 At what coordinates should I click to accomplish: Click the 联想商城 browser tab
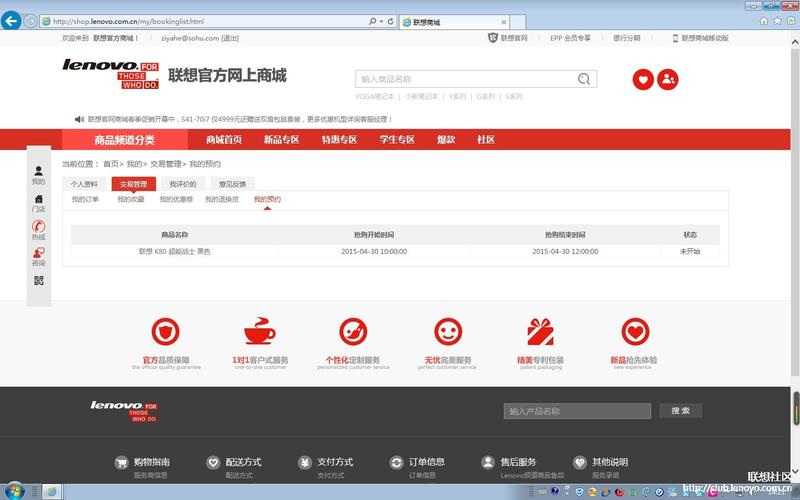tap(454, 22)
